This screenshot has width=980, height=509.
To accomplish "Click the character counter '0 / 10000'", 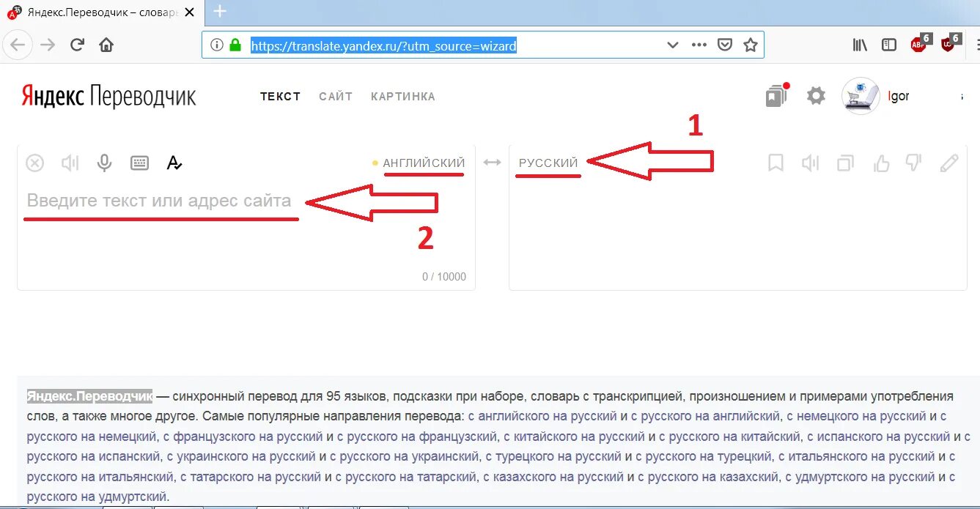I will 443,277.
